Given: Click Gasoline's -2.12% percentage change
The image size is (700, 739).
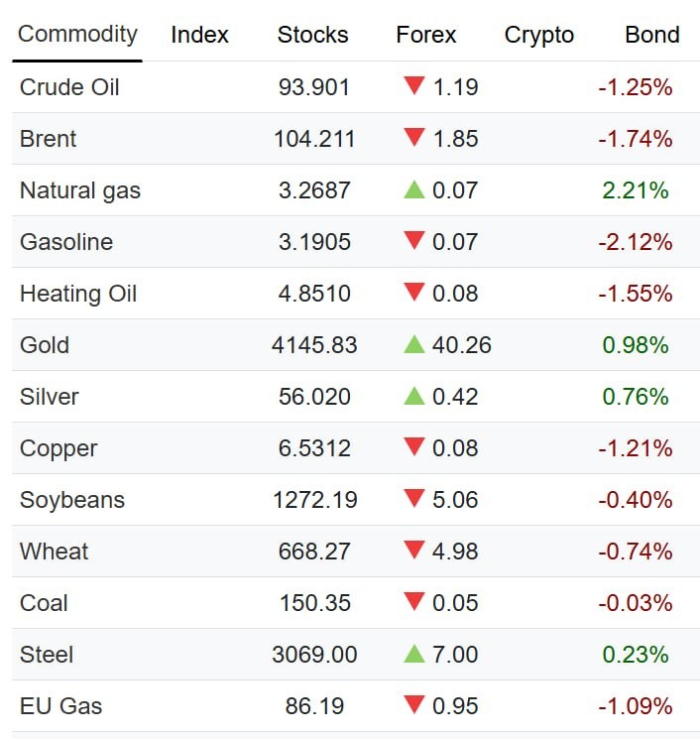Looking at the screenshot, I should [635, 242].
